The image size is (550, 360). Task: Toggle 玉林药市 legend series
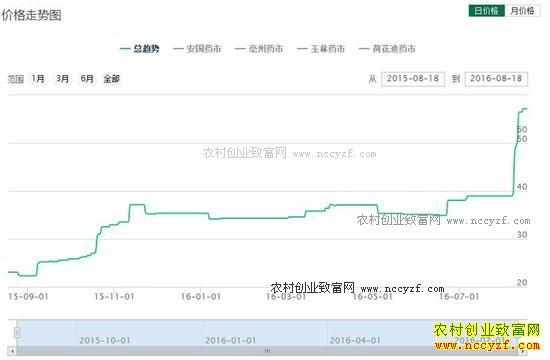coord(321,49)
